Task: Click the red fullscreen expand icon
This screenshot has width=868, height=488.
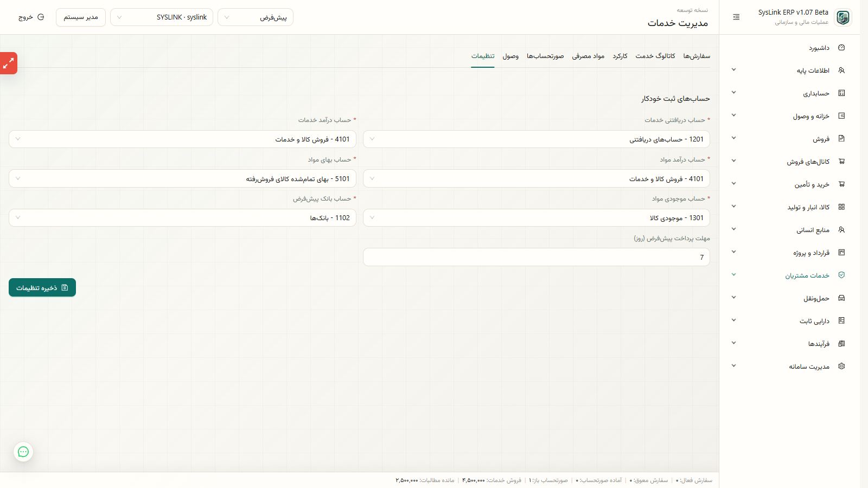Action: click(x=8, y=63)
